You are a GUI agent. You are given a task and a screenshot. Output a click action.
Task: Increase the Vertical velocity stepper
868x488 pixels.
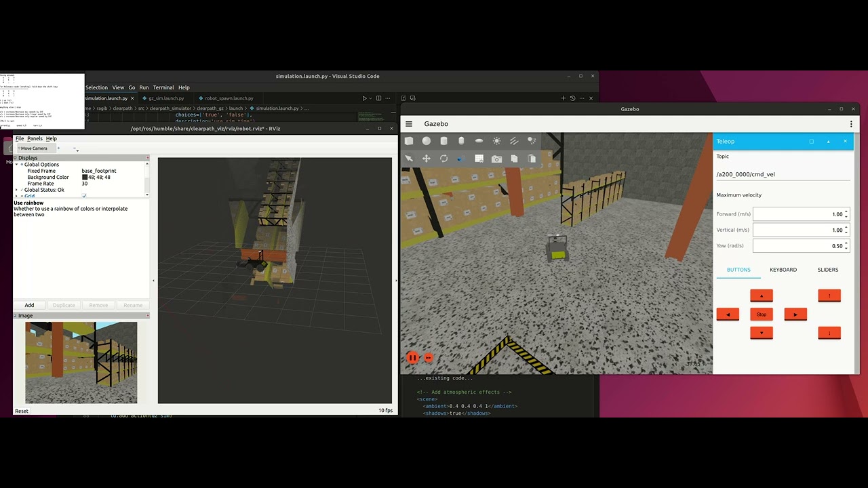tap(846, 228)
